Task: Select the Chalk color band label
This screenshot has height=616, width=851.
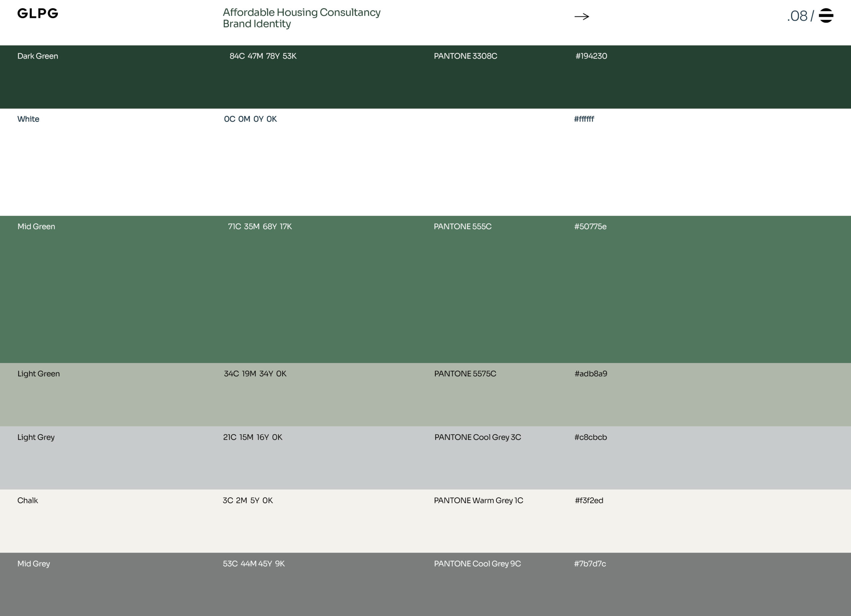Action: click(27, 500)
